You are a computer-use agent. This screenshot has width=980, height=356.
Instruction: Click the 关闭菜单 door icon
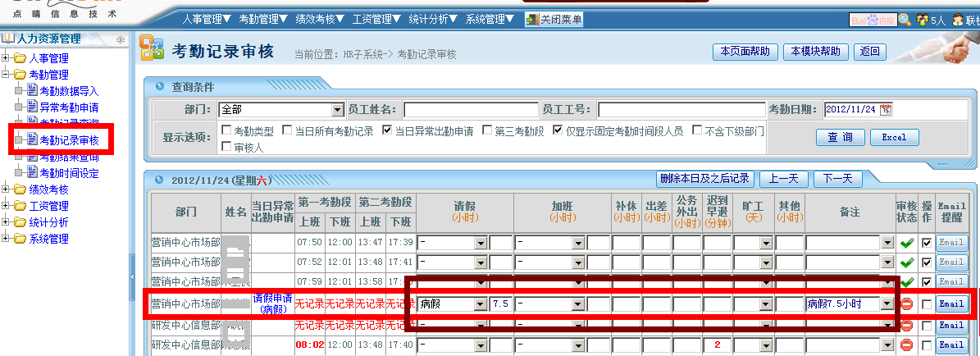coord(532,20)
